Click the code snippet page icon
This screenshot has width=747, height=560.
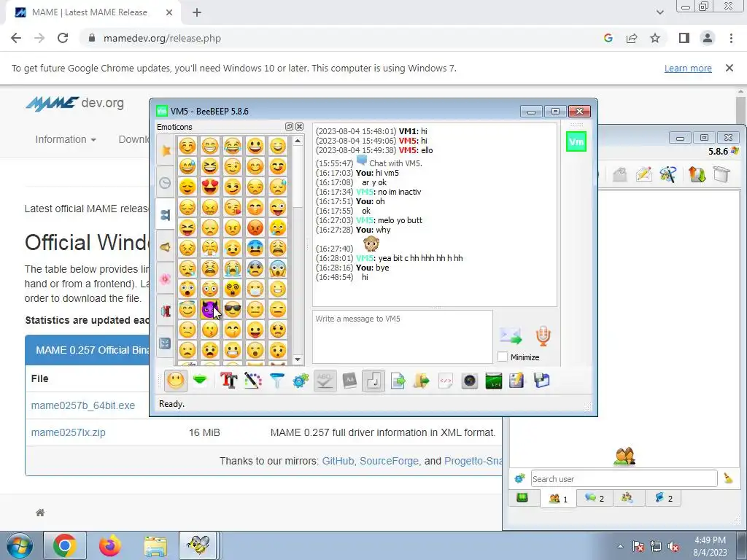[x=446, y=381]
